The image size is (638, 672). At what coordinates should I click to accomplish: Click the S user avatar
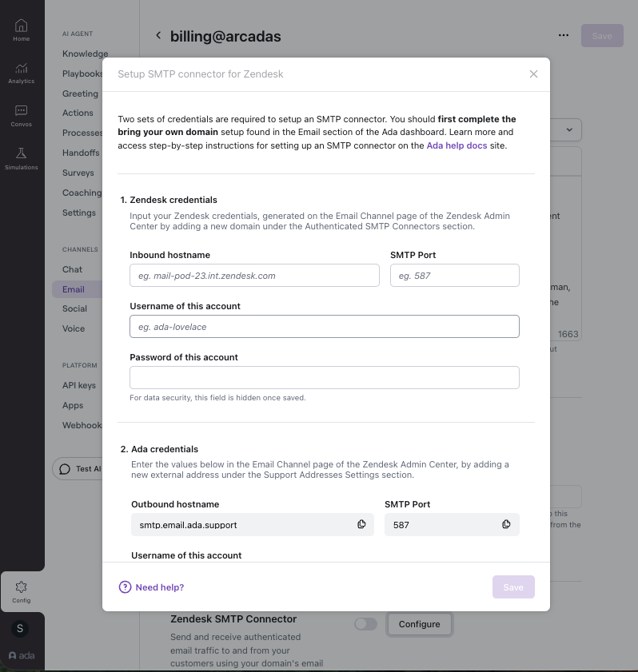click(x=20, y=628)
